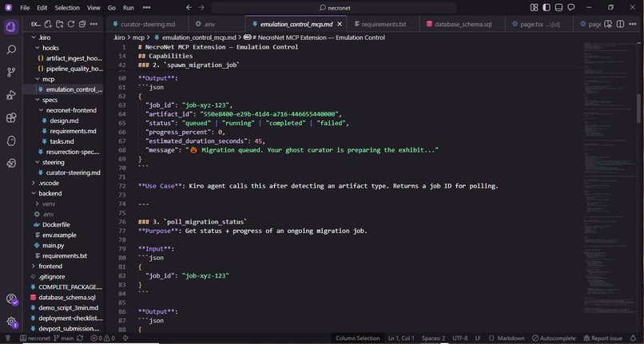Open the Kiro ghost panel

[x=11, y=140]
